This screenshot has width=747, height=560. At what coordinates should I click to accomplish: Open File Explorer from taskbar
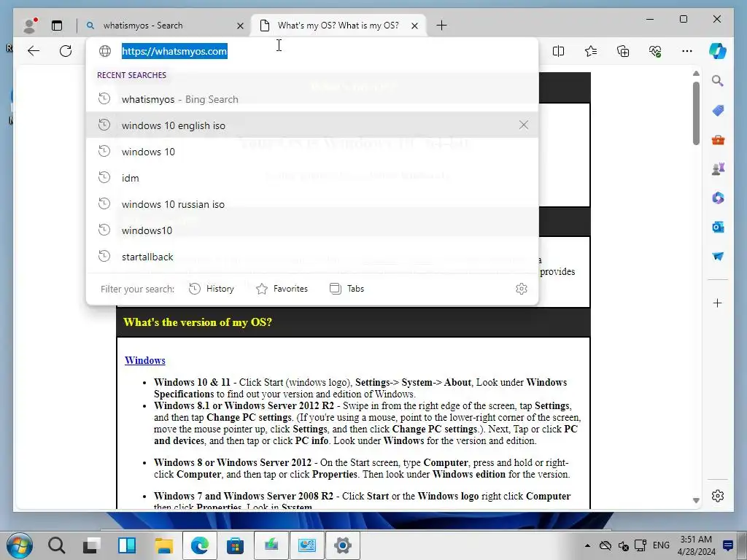pos(163,545)
